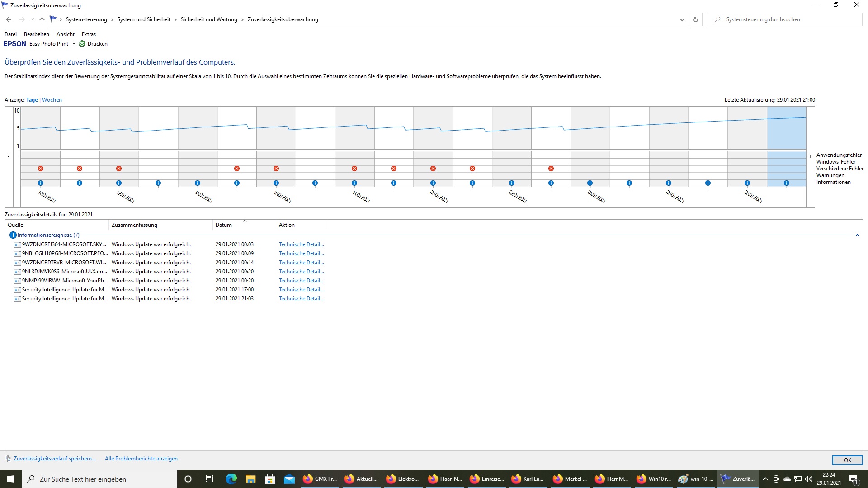
Task: Click the error icon under 10.01.2021
Action: click(41, 169)
